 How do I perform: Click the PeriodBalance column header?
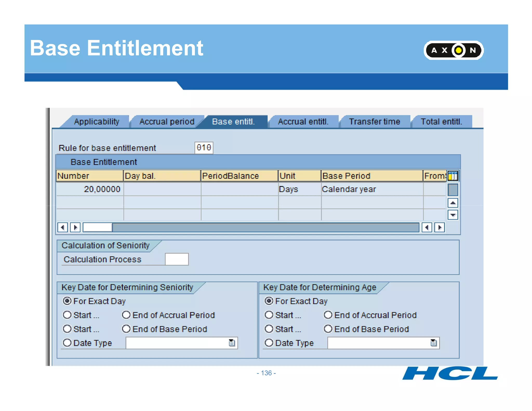[x=239, y=176]
